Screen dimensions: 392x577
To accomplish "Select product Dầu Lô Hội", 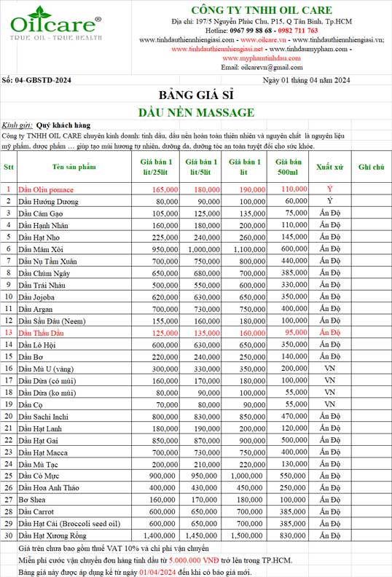I will (x=37, y=345).
